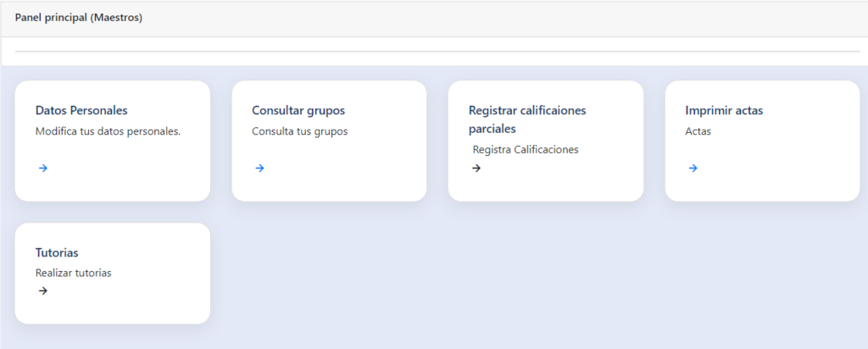Viewport: 868px width, 349px height.
Task: Click blank bottom area of Imprimir actas card
Action: (x=762, y=186)
